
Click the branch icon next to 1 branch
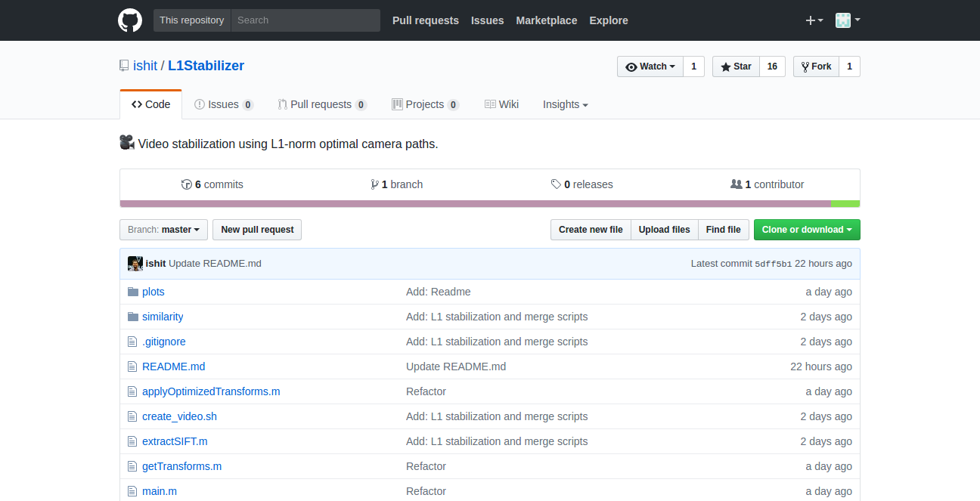click(x=374, y=184)
